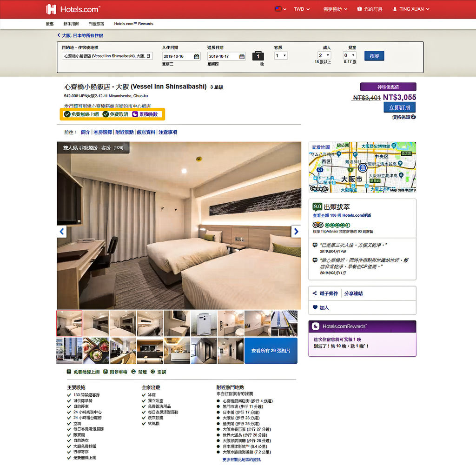Jump to 客房選擇 section

(103, 132)
